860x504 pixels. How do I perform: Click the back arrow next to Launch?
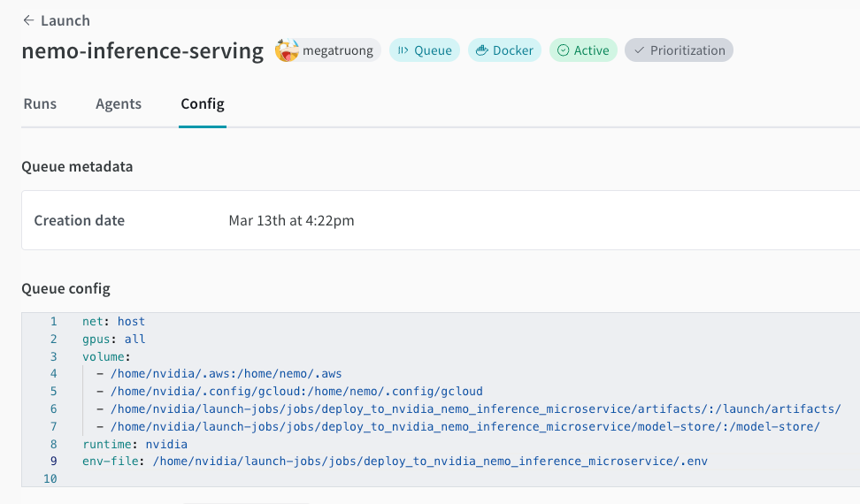(x=28, y=20)
